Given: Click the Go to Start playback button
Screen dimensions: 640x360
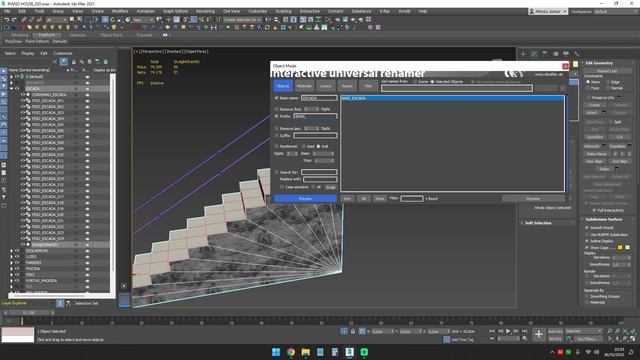Looking at the screenshot, I should point(492,331).
